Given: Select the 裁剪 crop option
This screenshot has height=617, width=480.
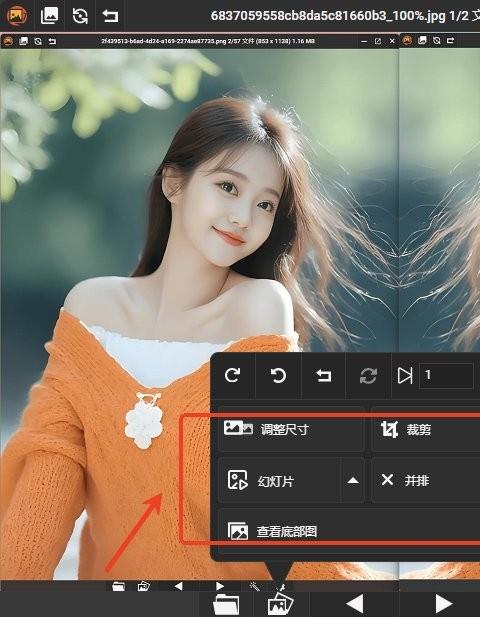Looking at the screenshot, I should click(426, 429).
